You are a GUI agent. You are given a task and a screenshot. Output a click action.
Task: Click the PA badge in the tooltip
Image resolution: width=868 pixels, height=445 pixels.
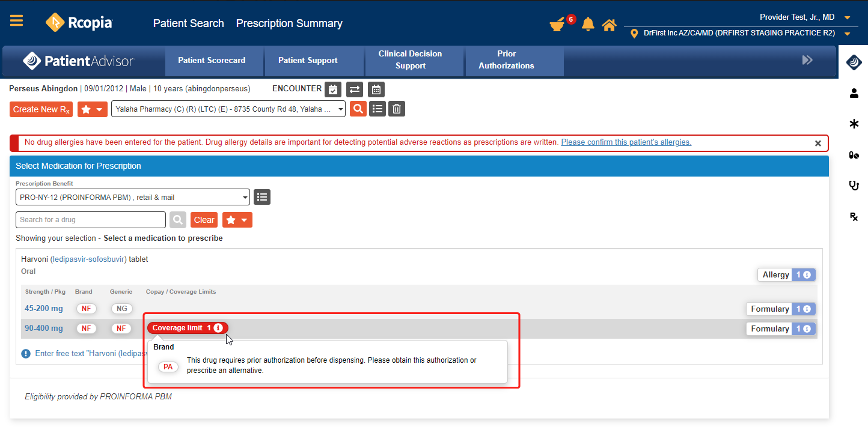tap(168, 367)
